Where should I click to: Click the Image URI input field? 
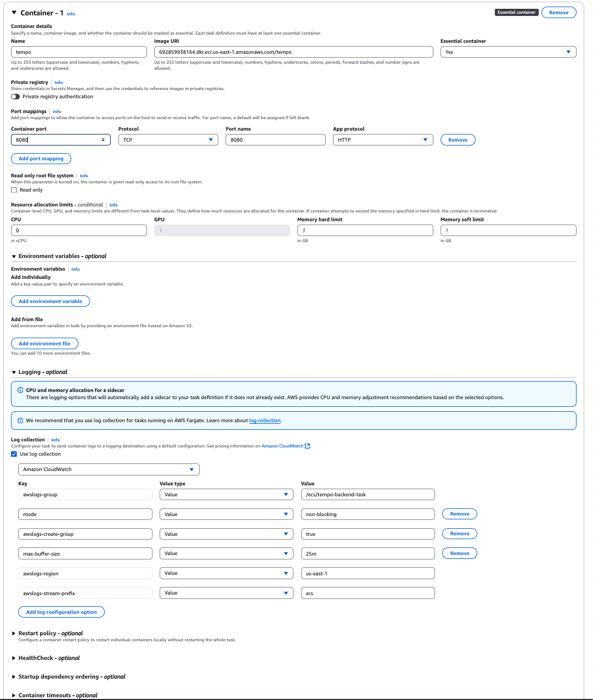293,52
